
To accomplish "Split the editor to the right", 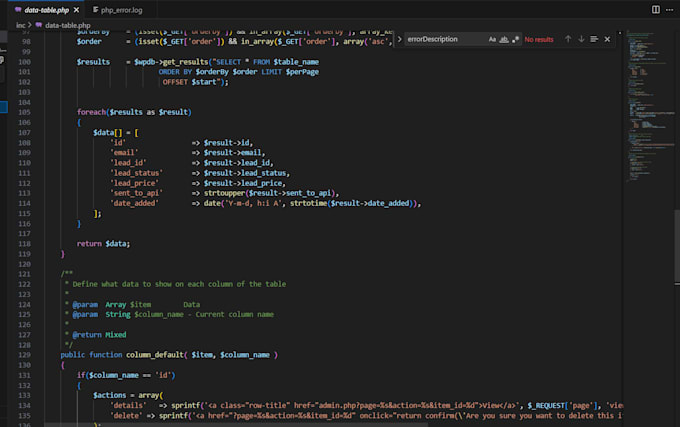I will tap(655, 10).
